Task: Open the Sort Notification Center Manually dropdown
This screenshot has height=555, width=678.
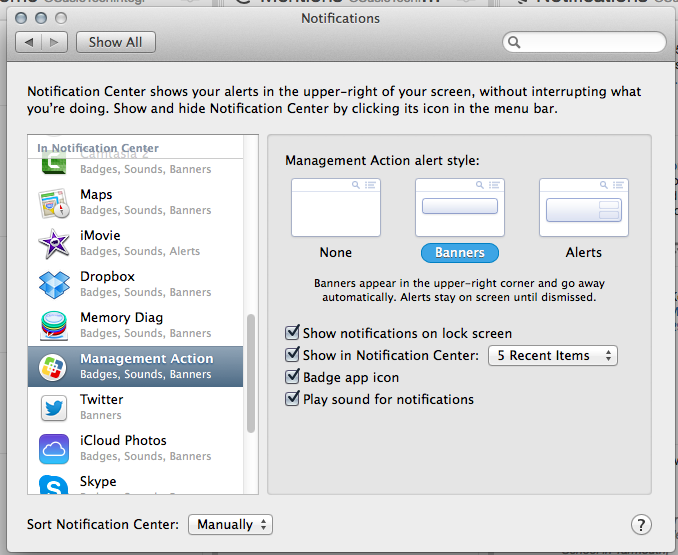Action: 230,525
